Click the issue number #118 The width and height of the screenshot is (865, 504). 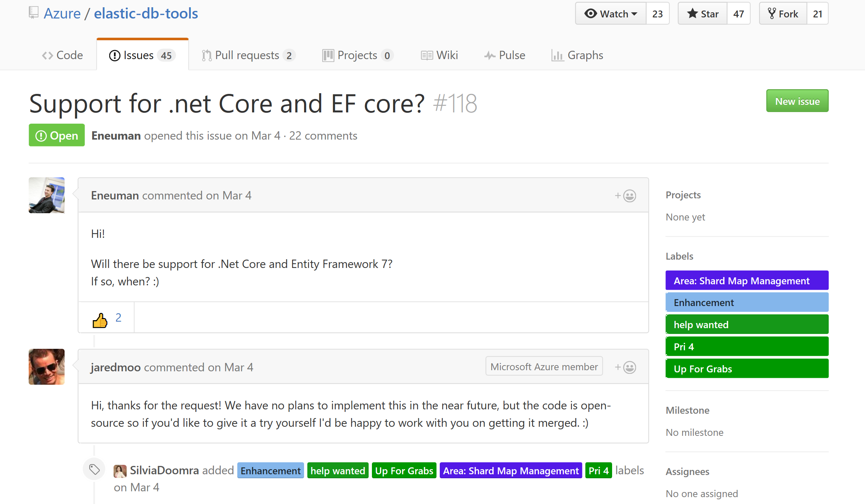point(455,104)
